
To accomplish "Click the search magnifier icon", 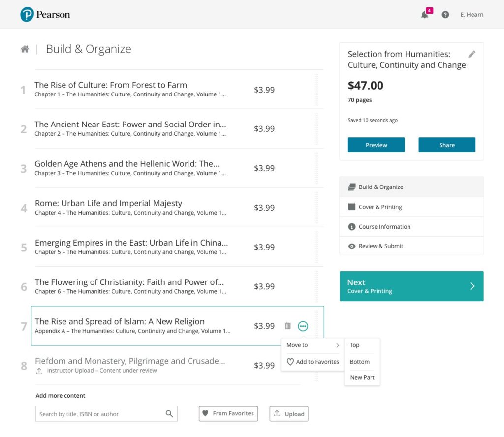I will coord(169,414).
